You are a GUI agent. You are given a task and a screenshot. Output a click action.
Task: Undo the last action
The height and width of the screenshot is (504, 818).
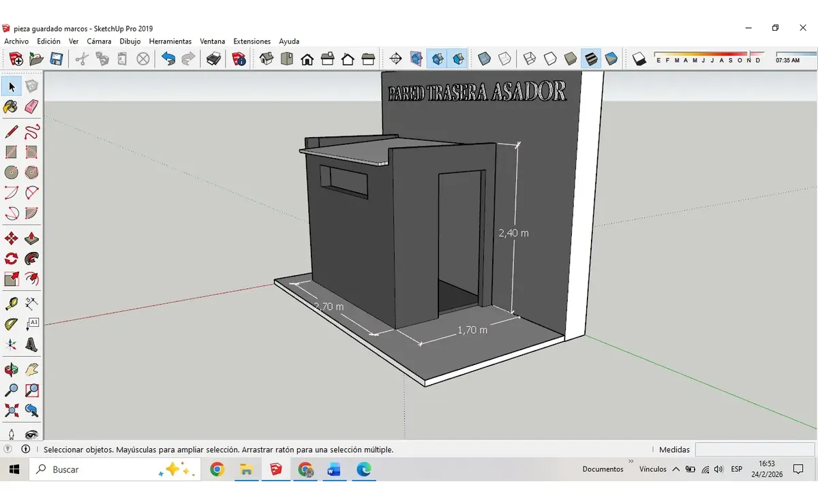click(x=168, y=59)
